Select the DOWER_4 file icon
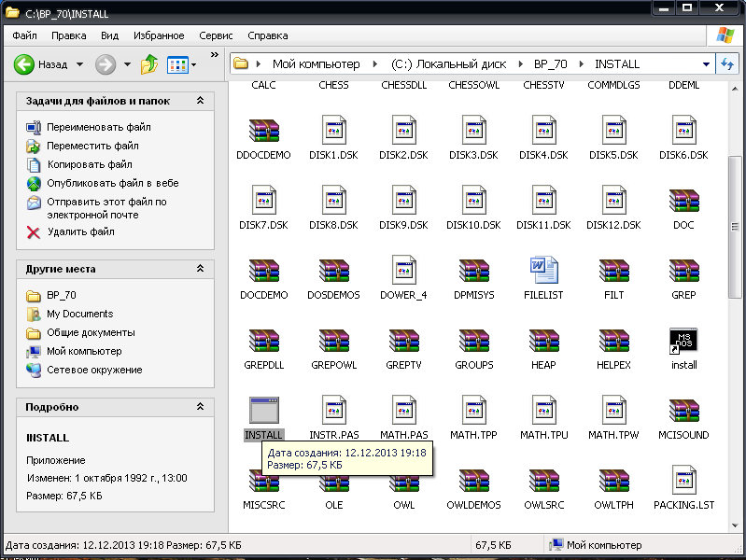This screenshot has width=746, height=560. point(403,271)
